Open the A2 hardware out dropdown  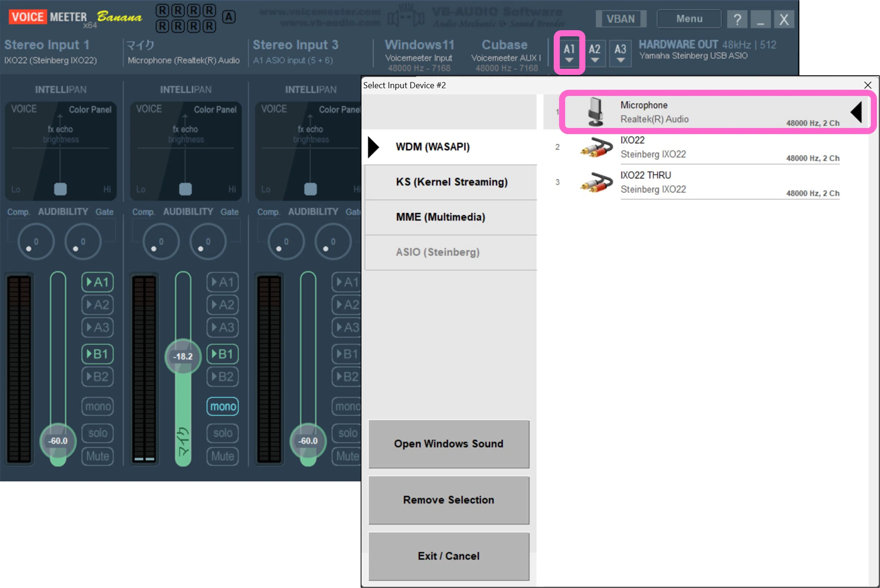pyautogui.click(x=594, y=53)
